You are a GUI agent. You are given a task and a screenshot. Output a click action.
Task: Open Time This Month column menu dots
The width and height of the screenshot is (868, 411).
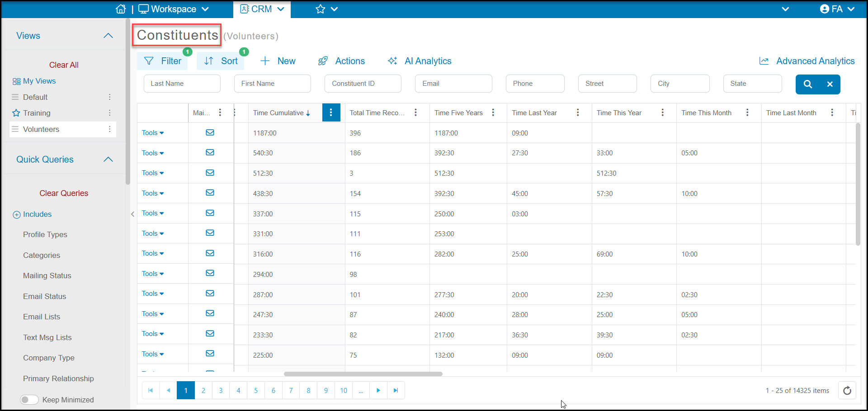coord(747,112)
